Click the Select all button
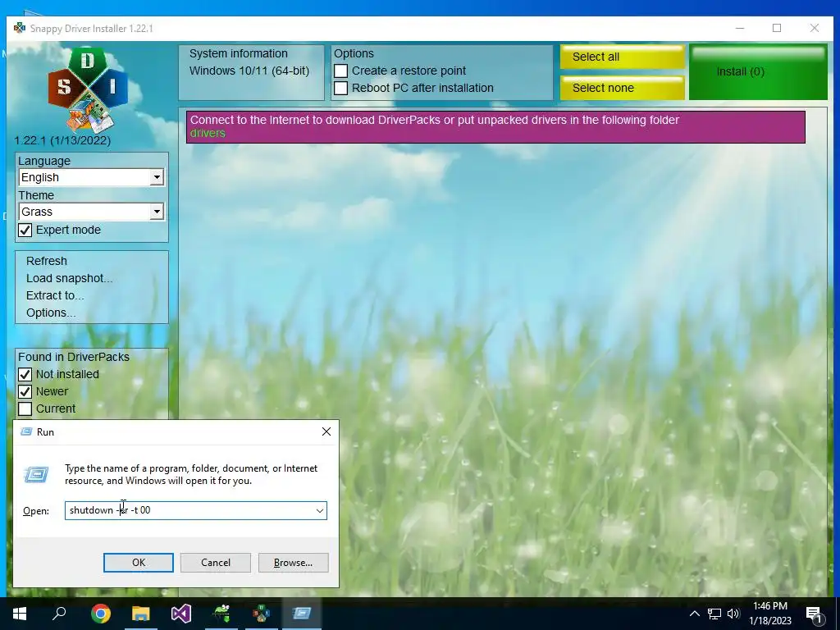The height and width of the screenshot is (630, 840). [623, 57]
